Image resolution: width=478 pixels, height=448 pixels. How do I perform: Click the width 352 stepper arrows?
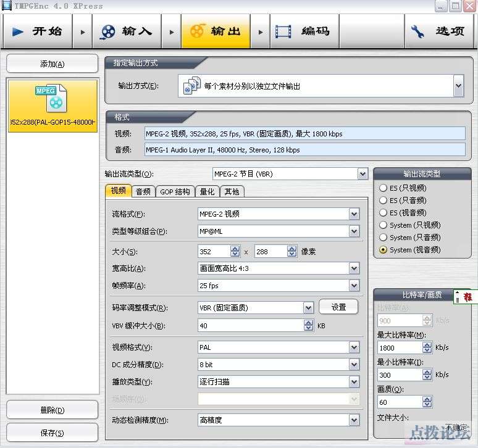click(235, 251)
